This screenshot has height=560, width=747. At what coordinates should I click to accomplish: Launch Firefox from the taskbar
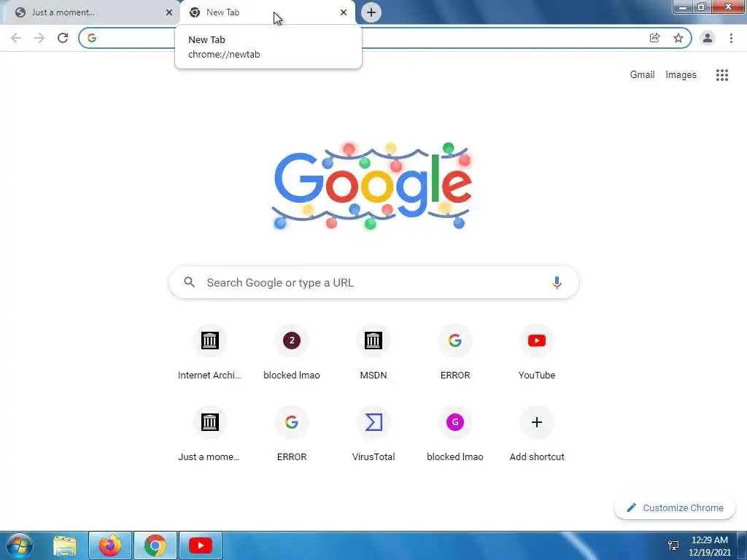[x=110, y=545]
